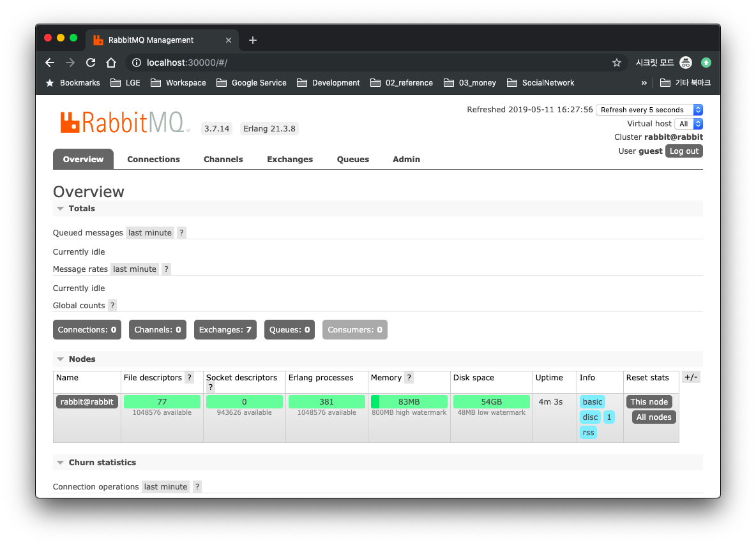The width and height of the screenshot is (756, 545).
Task: Open the 기타 북마크 folder
Action: (685, 83)
